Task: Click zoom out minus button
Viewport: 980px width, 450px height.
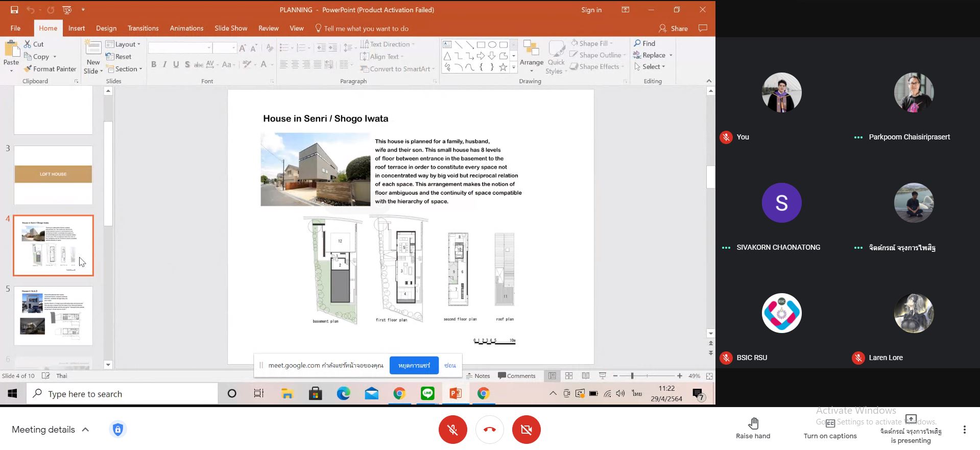Action: coord(615,376)
